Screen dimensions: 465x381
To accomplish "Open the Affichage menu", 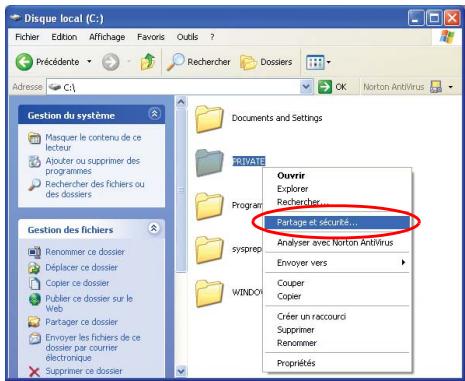I will tap(107, 37).
